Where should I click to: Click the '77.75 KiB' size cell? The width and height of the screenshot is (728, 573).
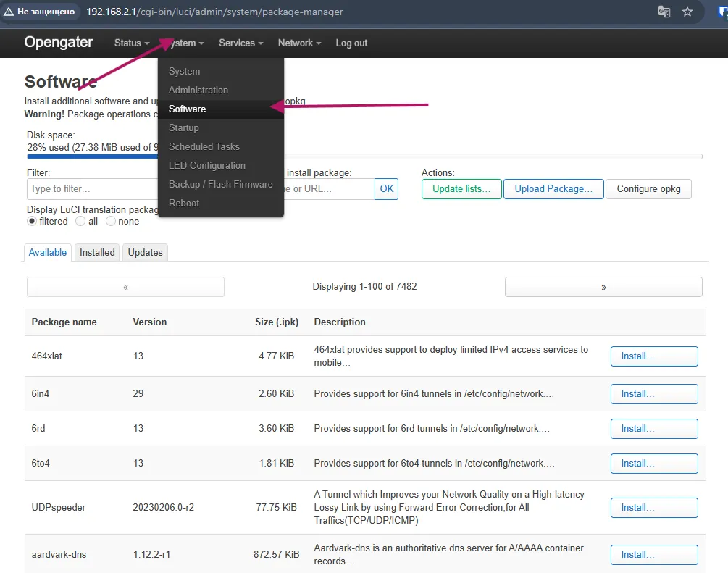(x=276, y=507)
